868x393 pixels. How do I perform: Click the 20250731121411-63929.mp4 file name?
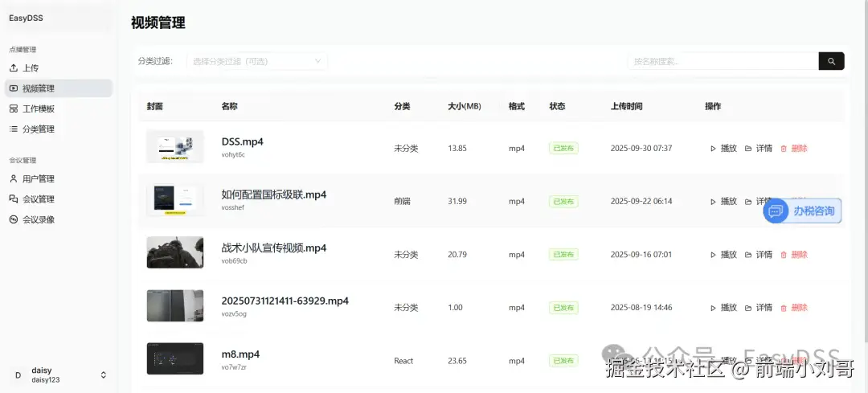pyautogui.click(x=285, y=301)
